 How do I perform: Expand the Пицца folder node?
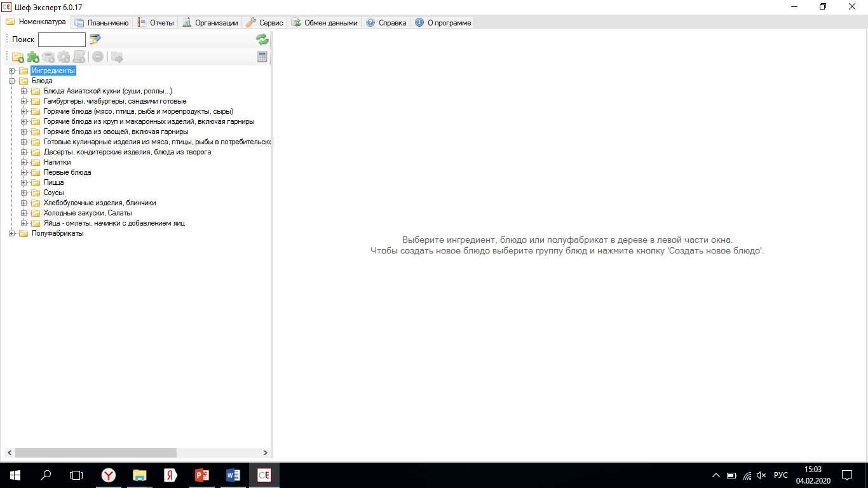(x=24, y=183)
